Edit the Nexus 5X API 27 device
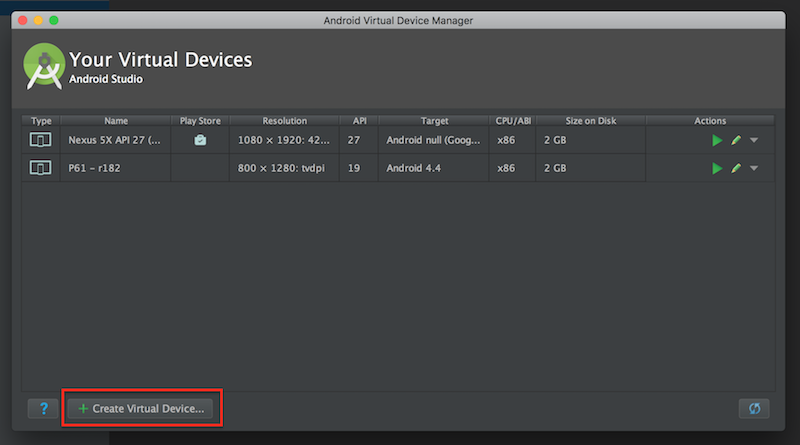 [x=736, y=140]
